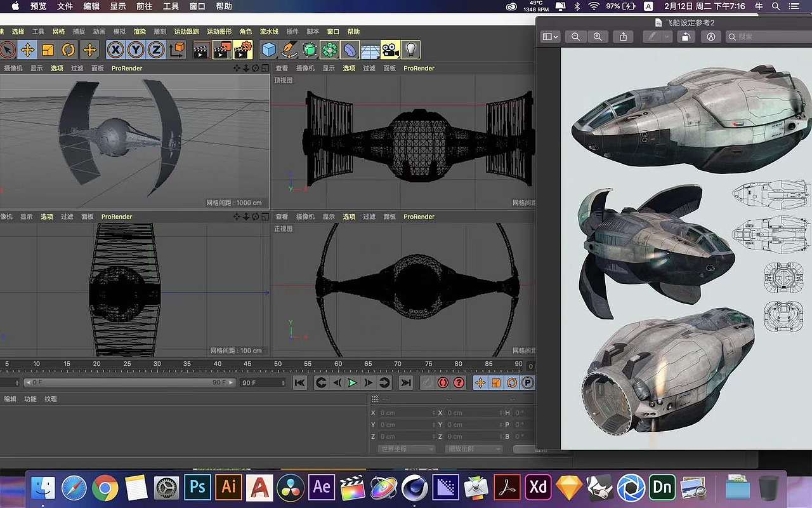Play the animation forwards
Viewport: 812px width, 508px height.
click(x=352, y=382)
